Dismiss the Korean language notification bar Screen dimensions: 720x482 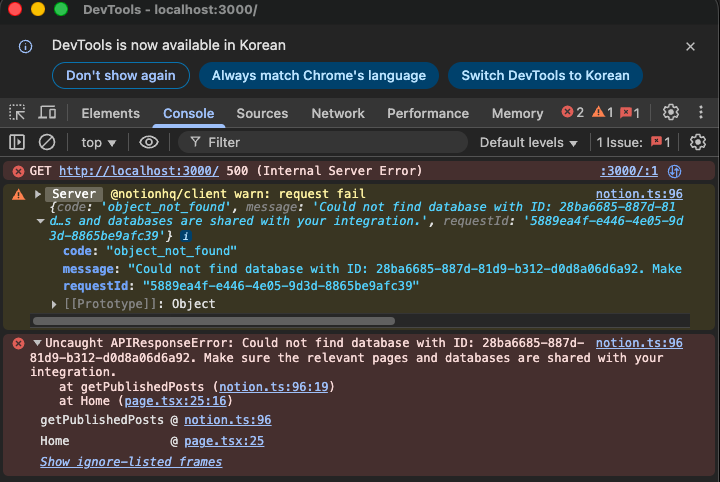690,46
